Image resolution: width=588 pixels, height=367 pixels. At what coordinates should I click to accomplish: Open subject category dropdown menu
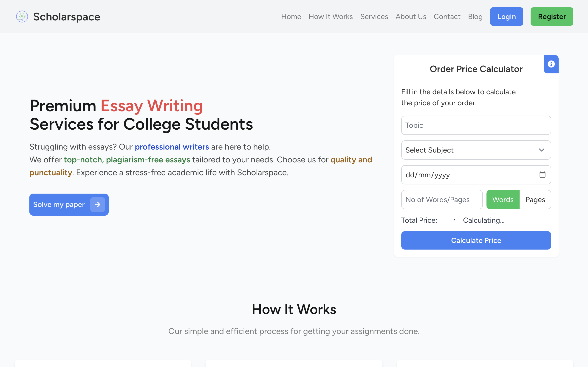(x=476, y=150)
